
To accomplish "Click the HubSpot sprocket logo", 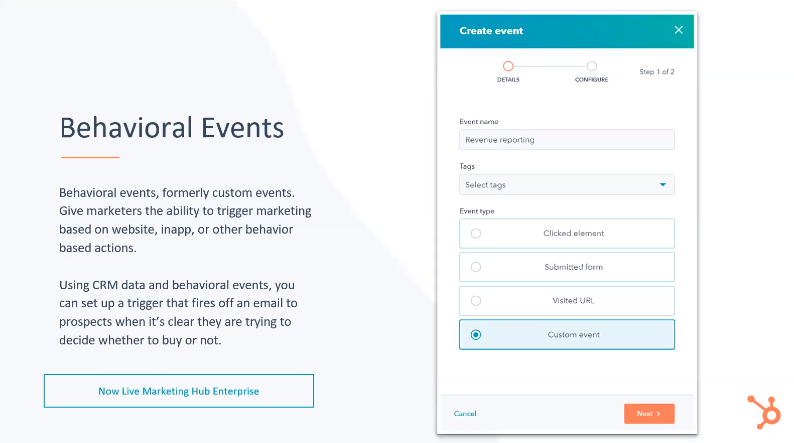I will pyautogui.click(x=764, y=412).
